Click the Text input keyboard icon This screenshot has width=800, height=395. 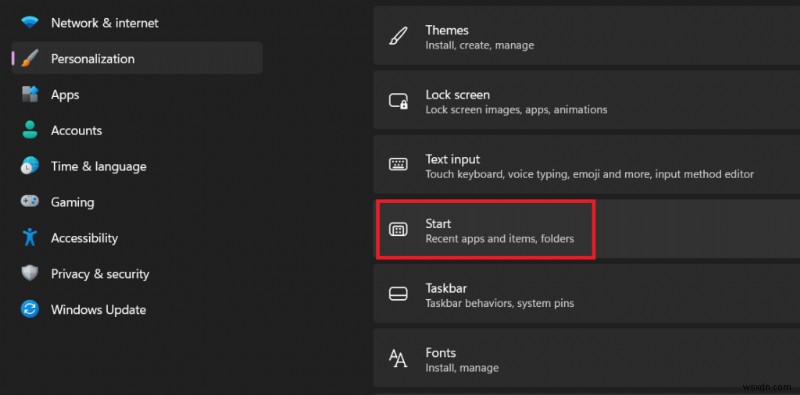pyautogui.click(x=398, y=164)
